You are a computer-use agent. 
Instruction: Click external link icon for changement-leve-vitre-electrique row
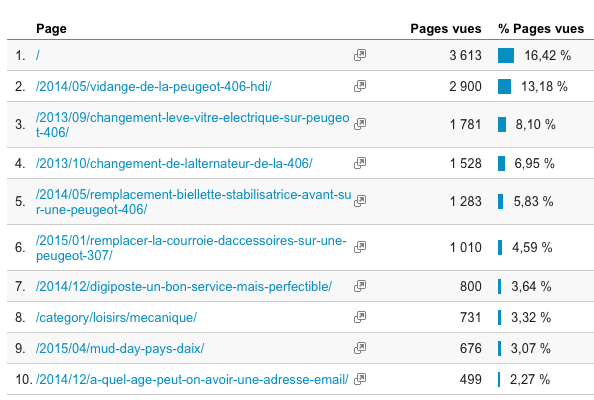(360, 124)
